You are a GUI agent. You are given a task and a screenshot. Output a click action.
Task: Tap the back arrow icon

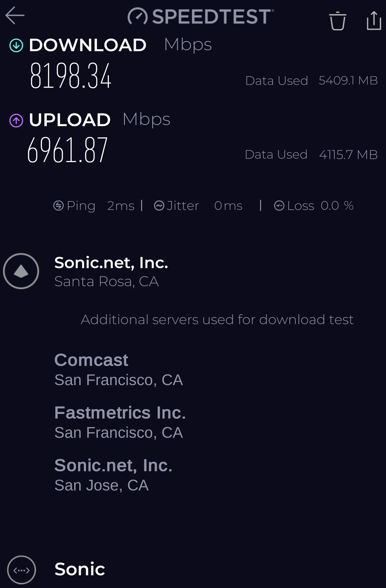[15, 15]
